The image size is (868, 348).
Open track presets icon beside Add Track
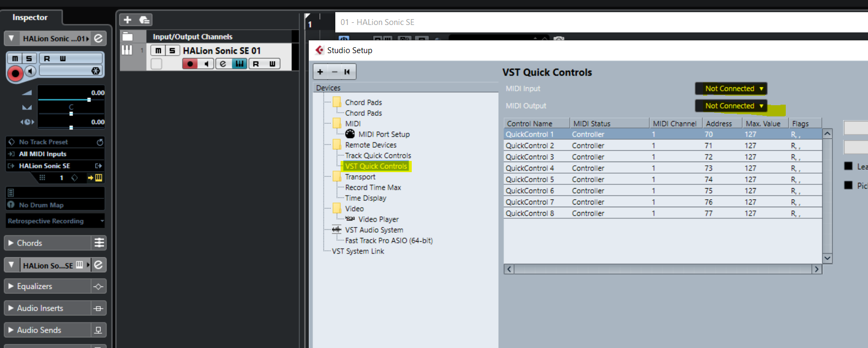pos(144,20)
